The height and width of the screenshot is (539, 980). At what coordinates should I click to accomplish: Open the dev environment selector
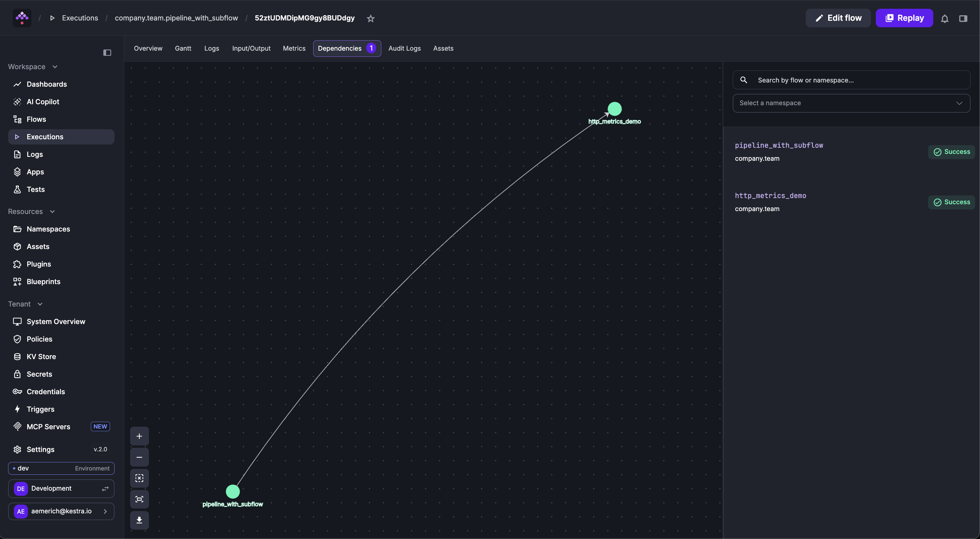[61, 468]
